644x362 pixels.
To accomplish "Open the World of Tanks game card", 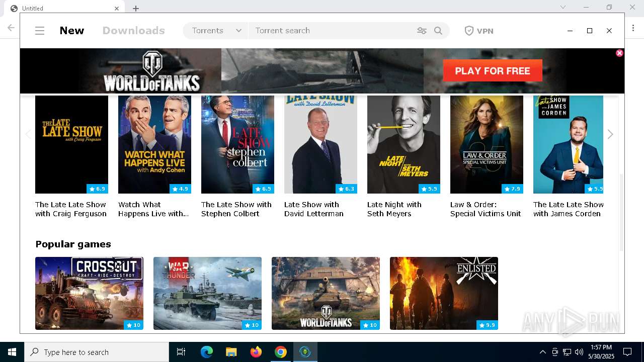I will (326, 293).
